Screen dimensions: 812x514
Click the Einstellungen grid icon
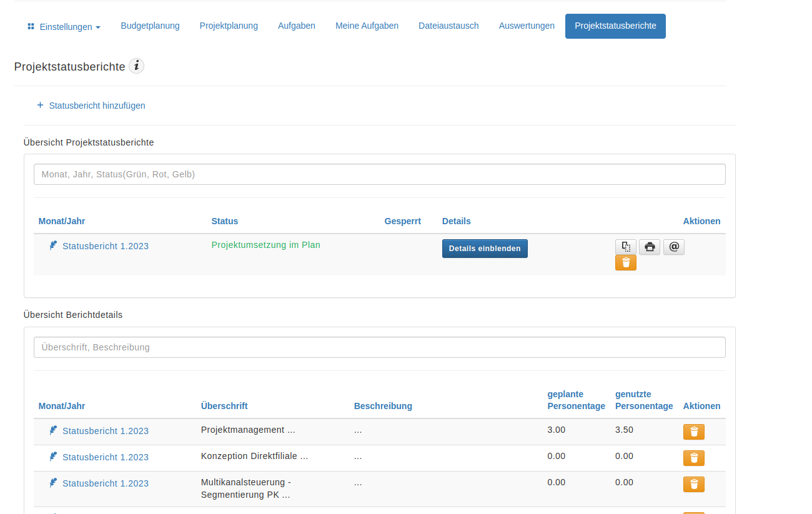(31, 27)
